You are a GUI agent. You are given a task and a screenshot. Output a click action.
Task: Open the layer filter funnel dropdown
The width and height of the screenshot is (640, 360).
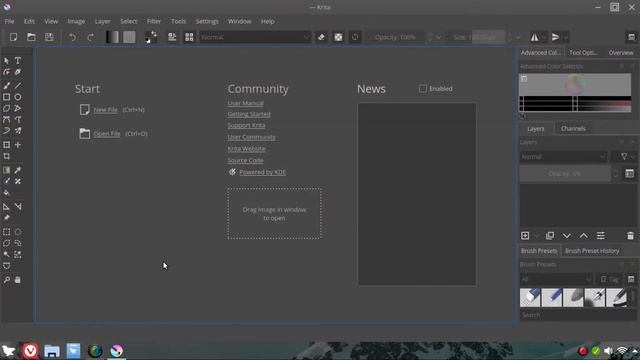point(627,157)
